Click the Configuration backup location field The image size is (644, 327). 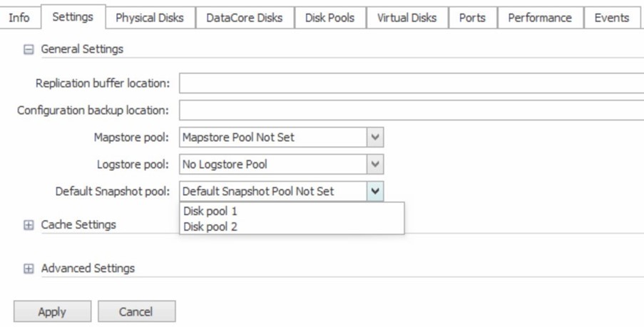tap(410, 110)
